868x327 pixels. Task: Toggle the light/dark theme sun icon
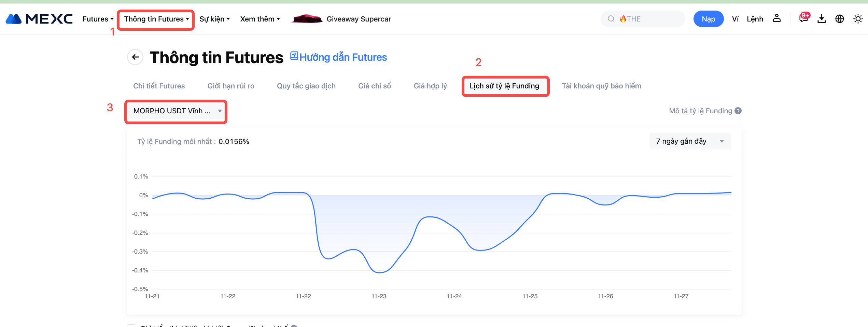pos(858,19)
